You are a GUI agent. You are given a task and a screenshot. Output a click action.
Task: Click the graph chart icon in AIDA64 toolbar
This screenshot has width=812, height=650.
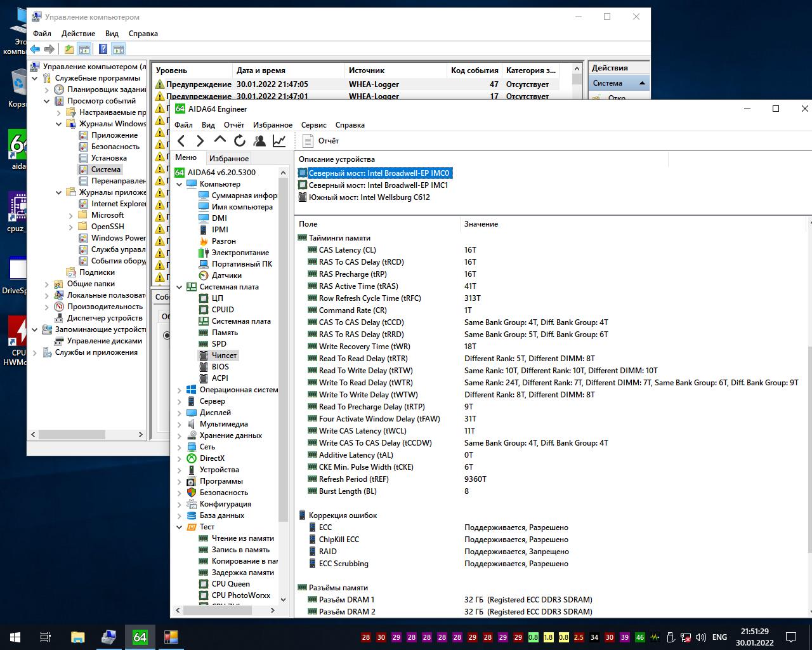279,141
